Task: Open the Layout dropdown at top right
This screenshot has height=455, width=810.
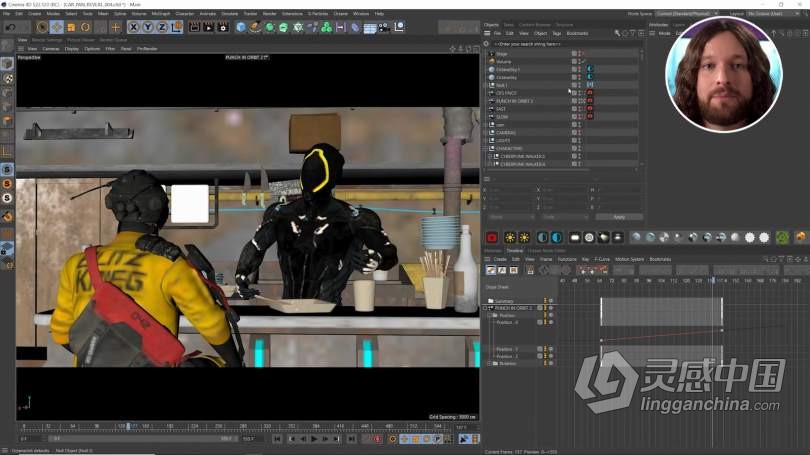Action: (x=773, y=13)
